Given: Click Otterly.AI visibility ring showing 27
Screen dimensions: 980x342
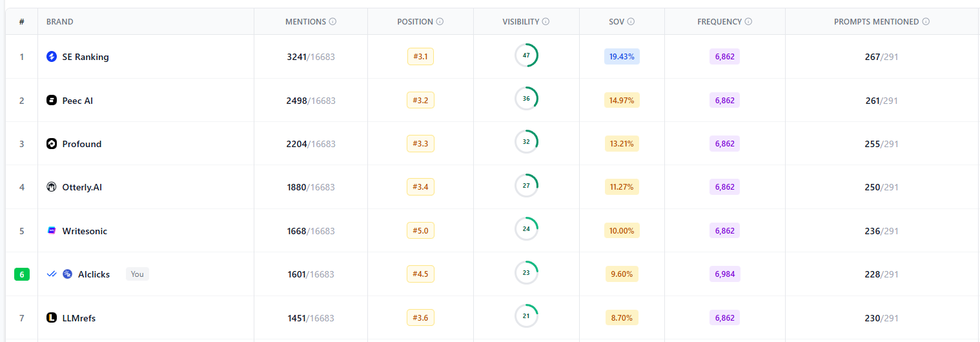Looking at the screenshot, I should pyautogui.click(x=526, y=186).
